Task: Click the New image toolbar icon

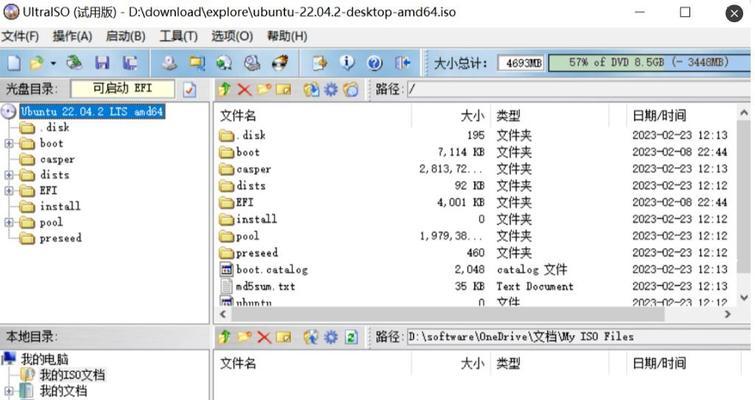Action: click(x=13, y=63)
